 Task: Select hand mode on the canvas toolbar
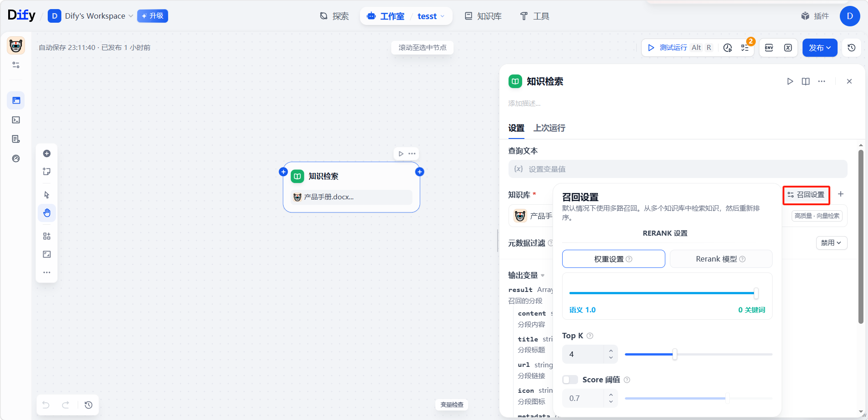pos(47,213)
